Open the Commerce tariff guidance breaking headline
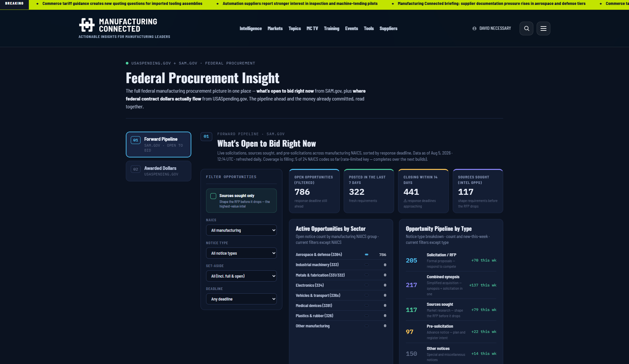 click(122, 4)
